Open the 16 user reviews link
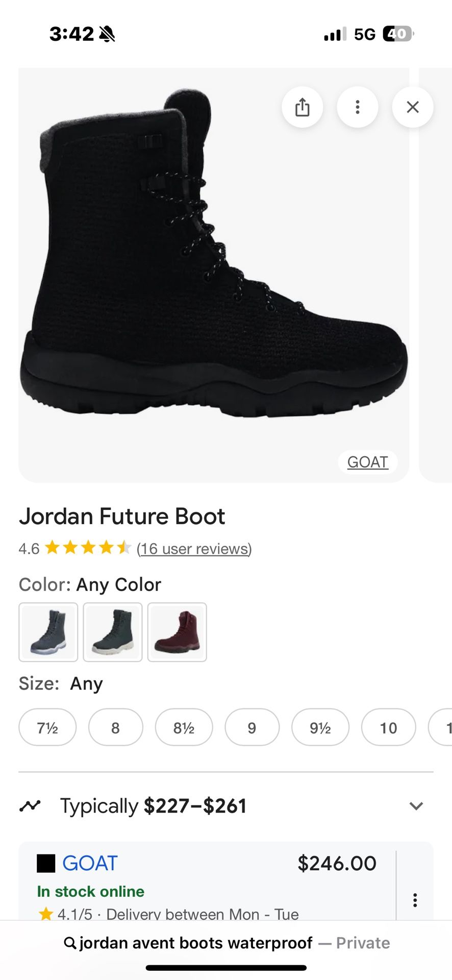Viewport: 452px width, 980px height. point(194,549)
